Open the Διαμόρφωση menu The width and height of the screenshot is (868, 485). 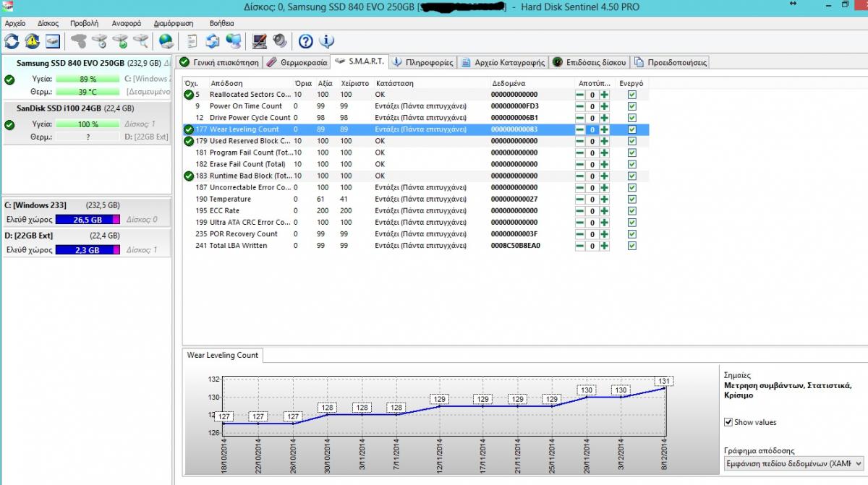(x=174, y=23)
